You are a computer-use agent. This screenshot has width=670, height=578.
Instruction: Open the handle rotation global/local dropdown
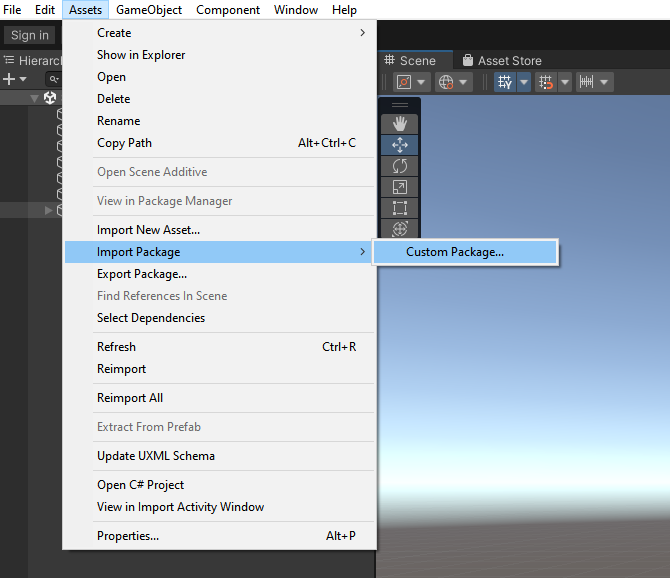click(x=452, y=82)
